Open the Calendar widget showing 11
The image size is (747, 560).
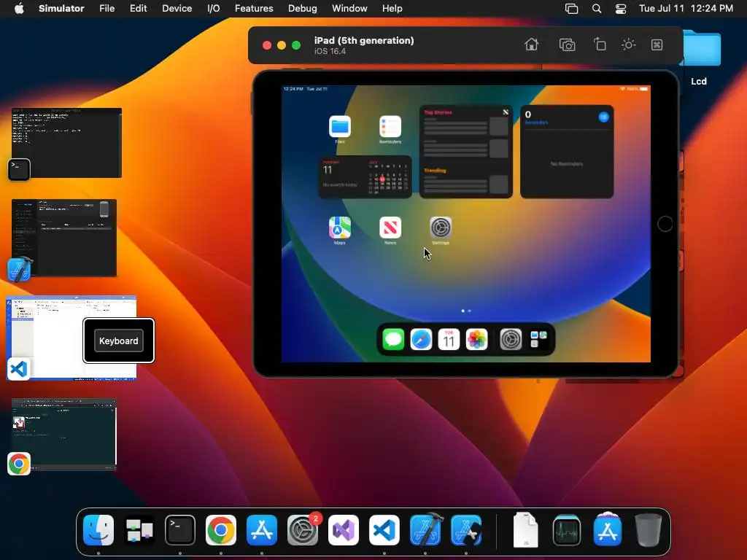365,176
